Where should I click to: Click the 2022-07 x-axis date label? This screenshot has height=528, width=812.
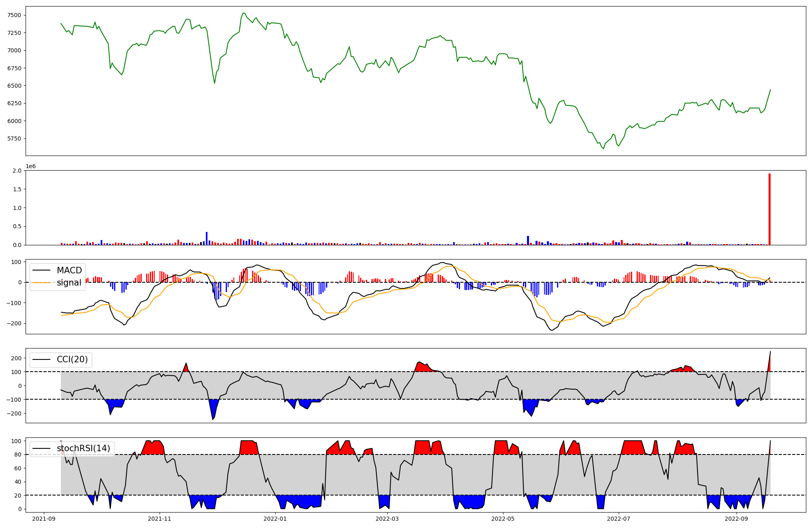[x=619, y=519]
